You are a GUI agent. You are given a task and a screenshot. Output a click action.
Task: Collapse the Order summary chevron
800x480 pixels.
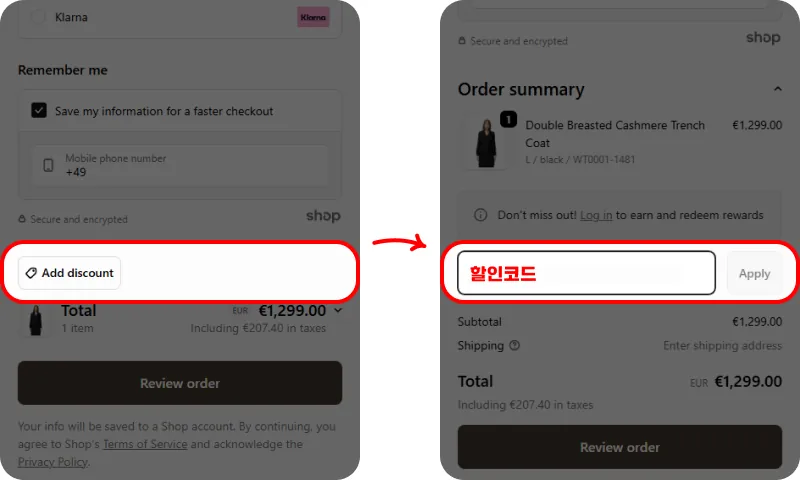[777, 89]
